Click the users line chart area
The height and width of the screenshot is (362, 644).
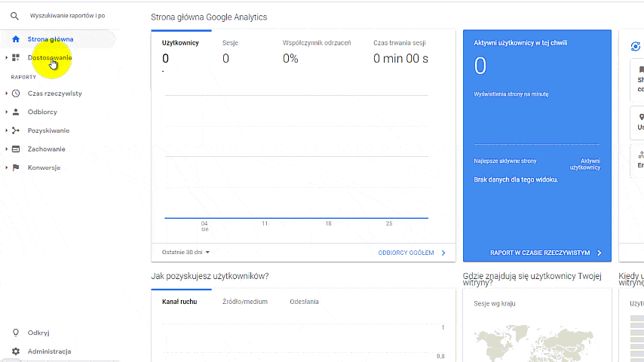point(296,157)
